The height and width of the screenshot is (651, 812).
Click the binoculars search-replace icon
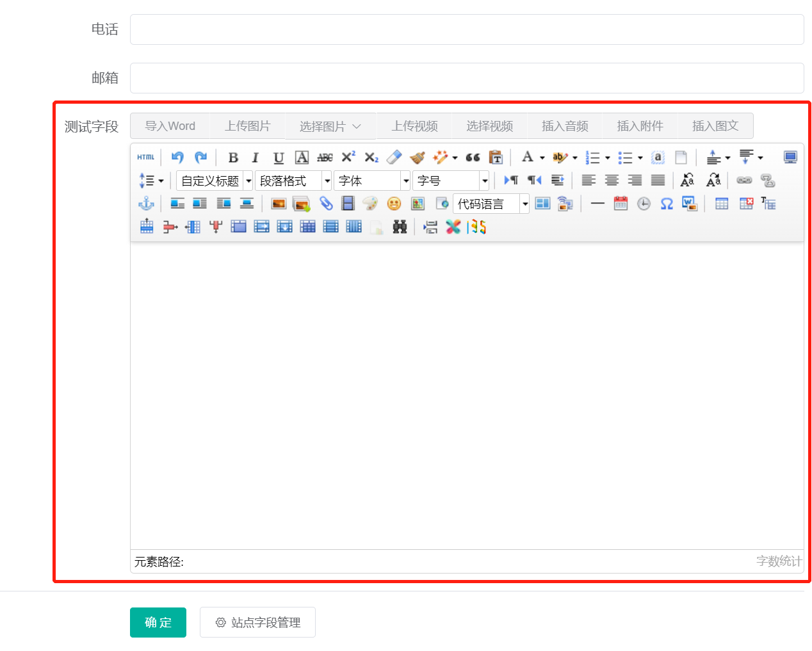coord(400,227)
